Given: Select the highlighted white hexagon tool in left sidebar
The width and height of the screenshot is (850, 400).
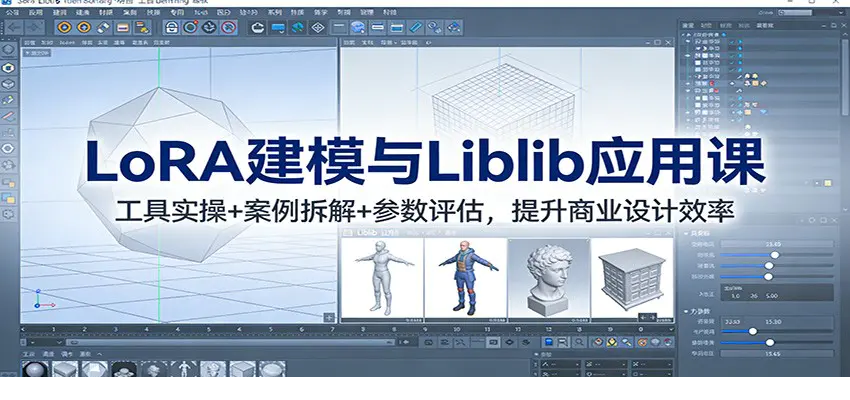Looking at the screenshot, I should [x=8, y=68].
